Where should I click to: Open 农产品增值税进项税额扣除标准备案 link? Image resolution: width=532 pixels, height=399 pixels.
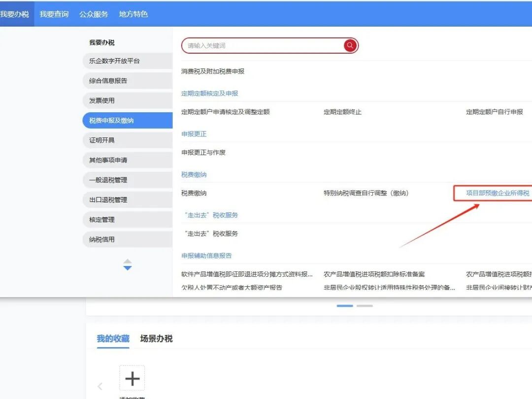374,274
